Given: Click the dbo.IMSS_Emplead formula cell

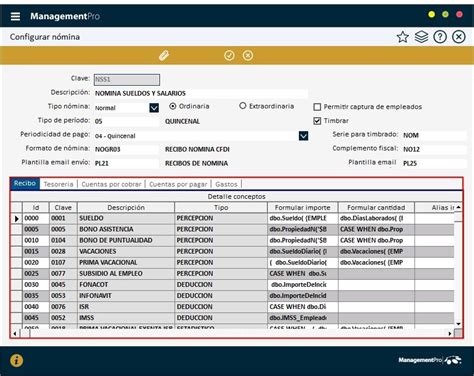Looking at the screenshot, I should point(303,318).
